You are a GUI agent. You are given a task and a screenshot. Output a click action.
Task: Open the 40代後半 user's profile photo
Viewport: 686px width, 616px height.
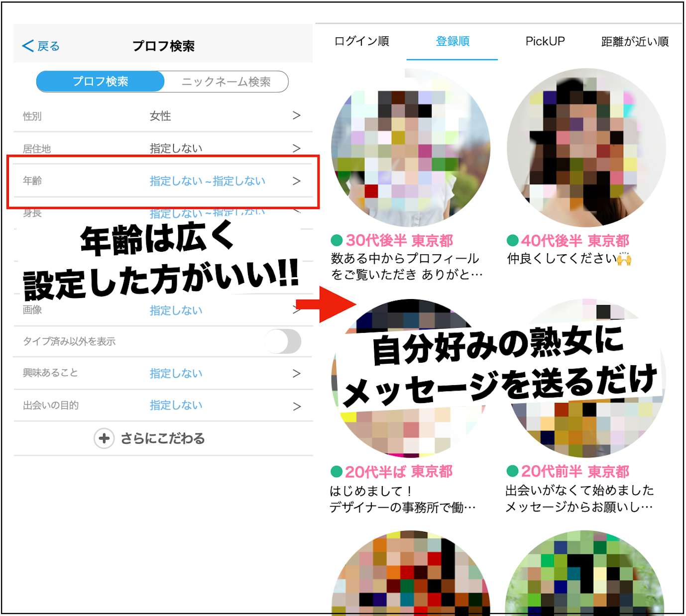coord(586,148)
